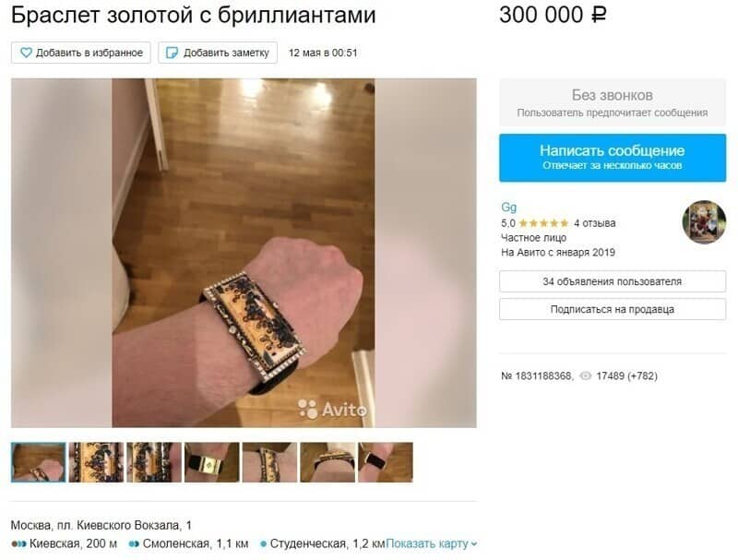Select the second bracelet close-up thumbnail

tap(96, 462)
